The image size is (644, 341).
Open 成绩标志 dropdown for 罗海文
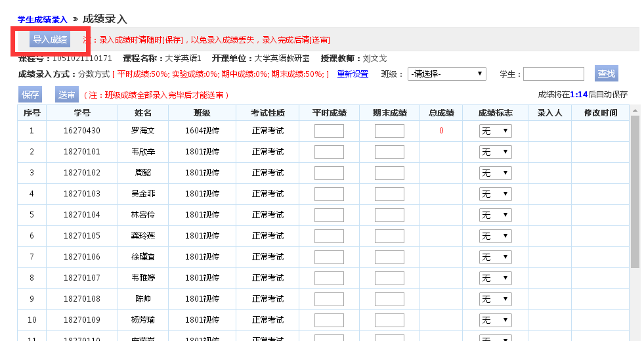(x=495, y=131)
